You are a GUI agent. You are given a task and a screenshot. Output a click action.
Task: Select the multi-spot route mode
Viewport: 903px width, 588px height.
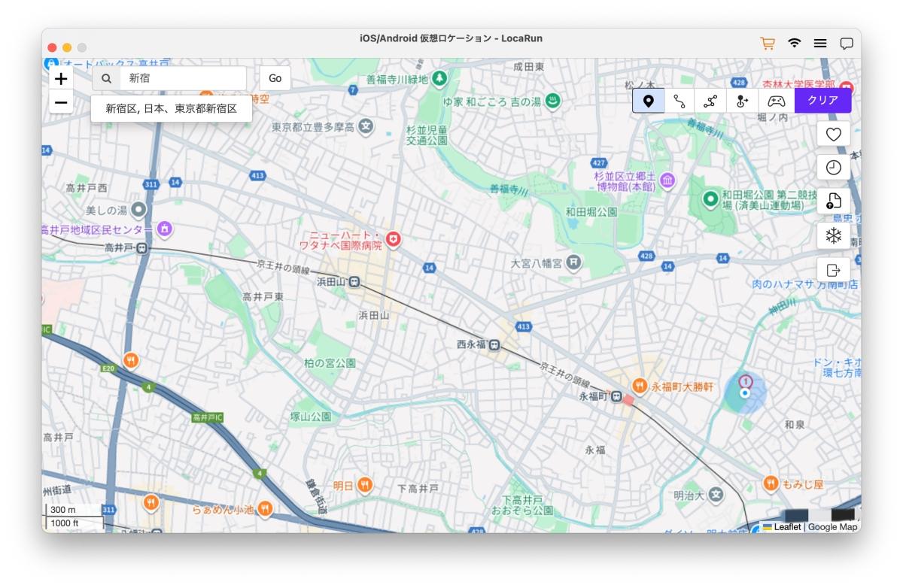click(x=710, y=101)
